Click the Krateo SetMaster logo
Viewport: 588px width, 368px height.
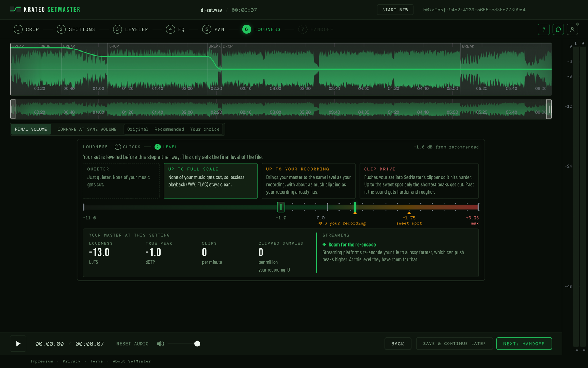[45, 10]
